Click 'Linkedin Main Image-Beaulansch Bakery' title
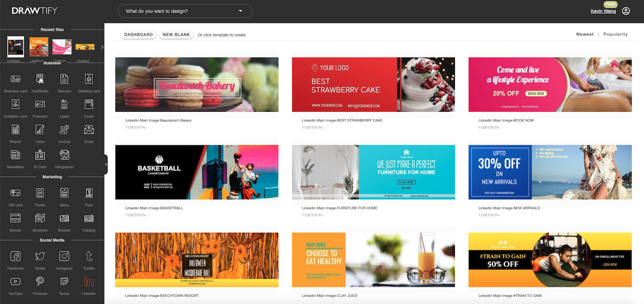644x304 pixels. (158, 121)
